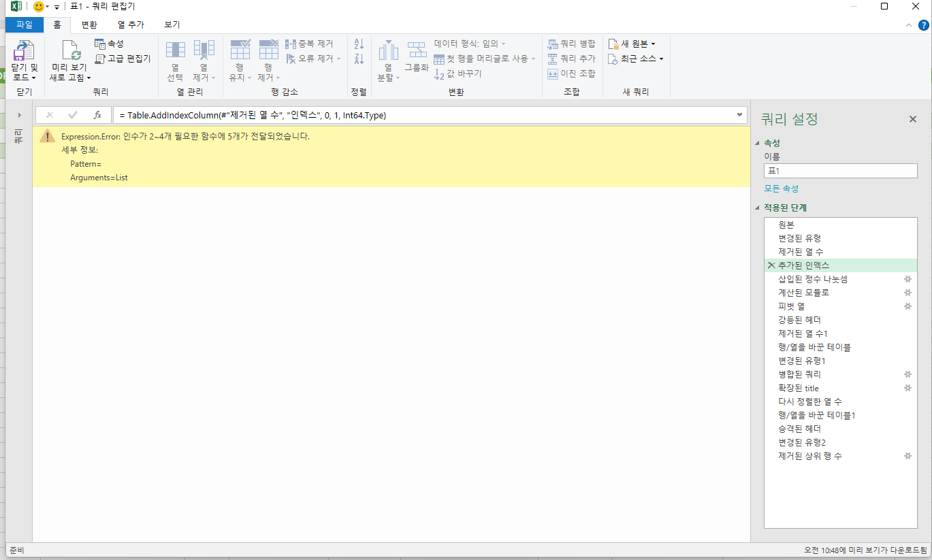
Task: Select the 원본 step
Action: point(841,225)
